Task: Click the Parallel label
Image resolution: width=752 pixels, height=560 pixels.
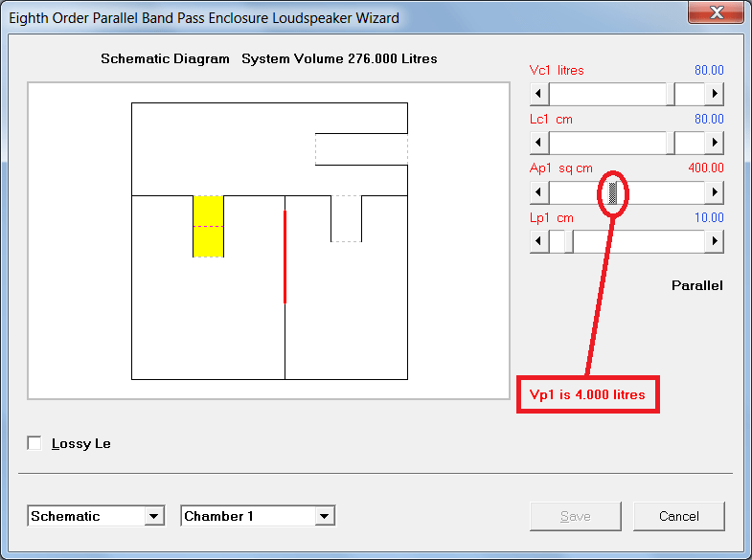Action: (696, 285)
